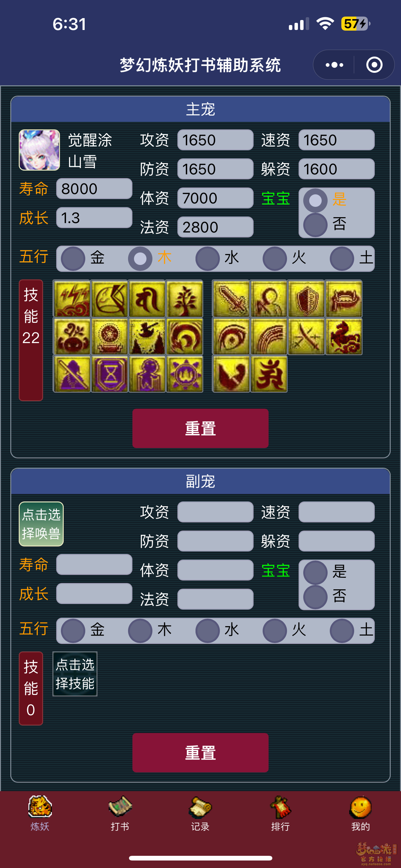Select the tree skill icon
This screenshot has width=401, height=868.
[x=185, y=299]
